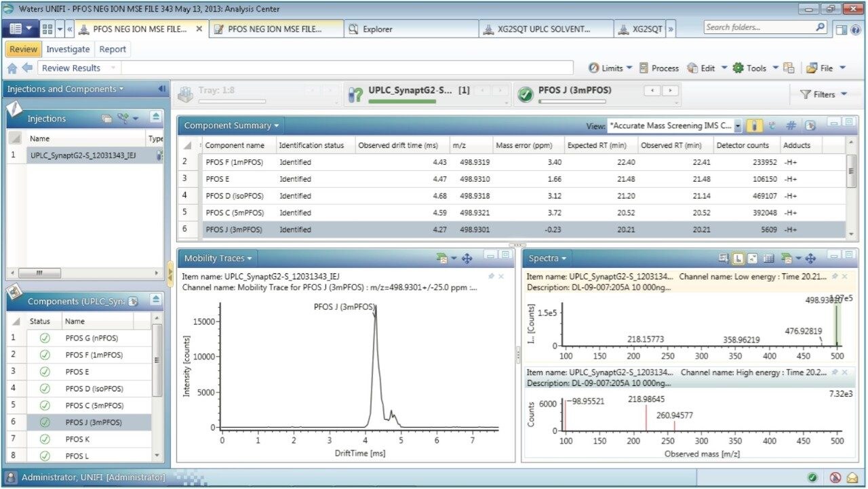The height and width of the screenshot is (489, 868).
Task: Click the hash symbol icon in Component Summary
Action: [791, 125]
